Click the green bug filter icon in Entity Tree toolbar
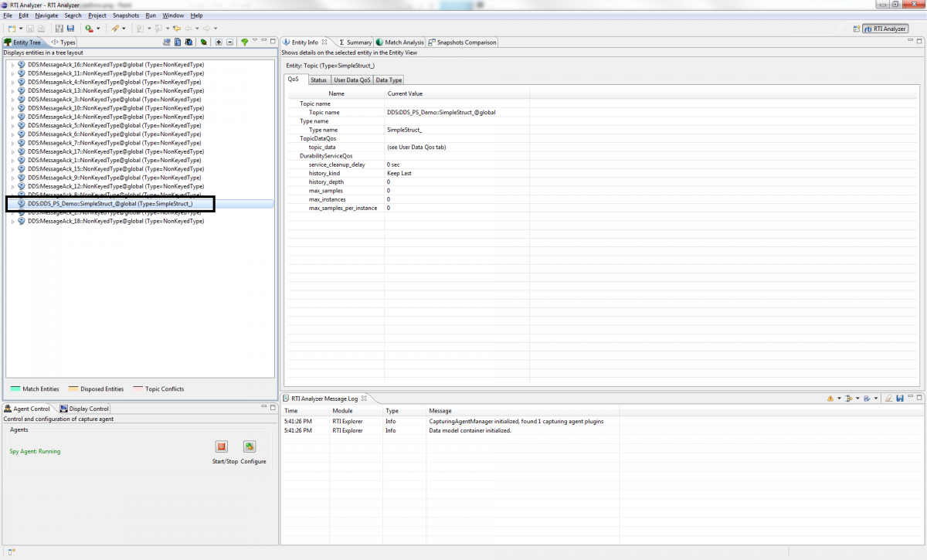 click(203, 42)
